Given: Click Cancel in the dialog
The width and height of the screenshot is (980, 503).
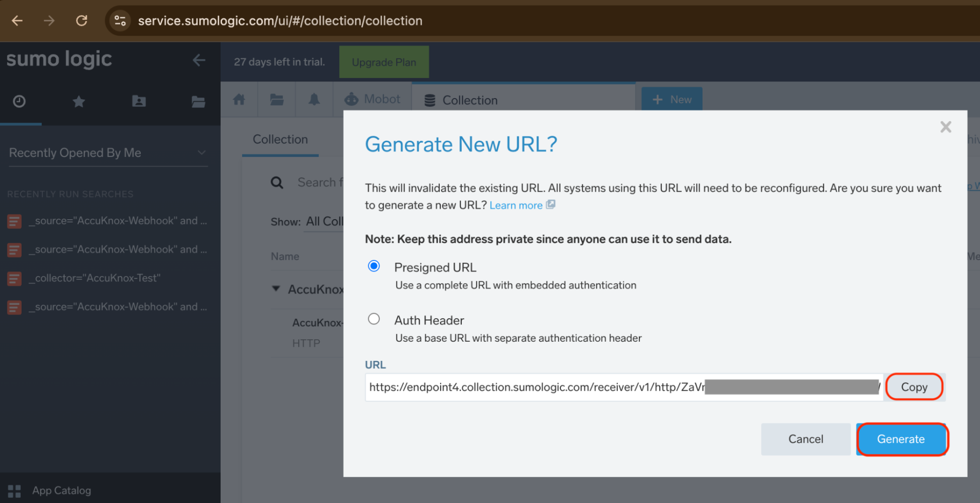Looking at the screenshot, I should 805,439.
